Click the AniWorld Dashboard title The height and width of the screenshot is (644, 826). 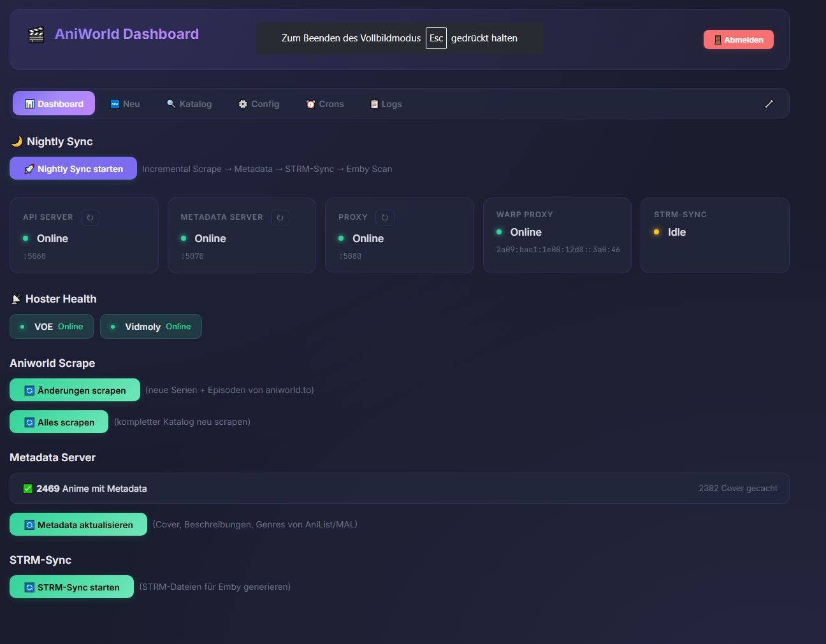point(127,34)
